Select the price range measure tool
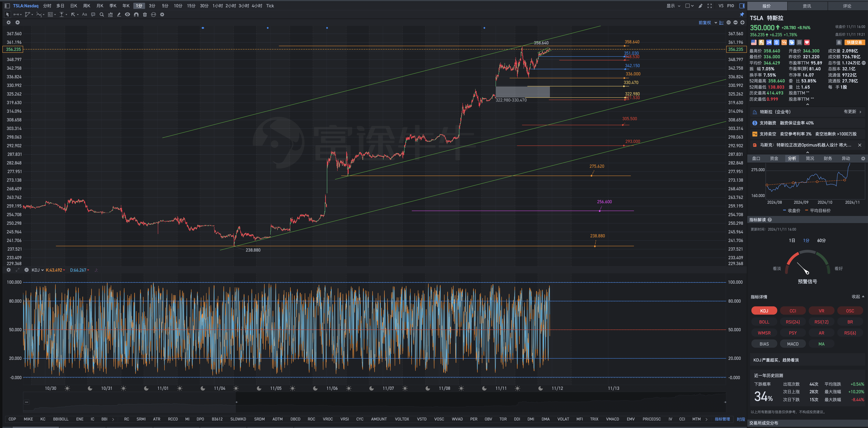 (62, 14)
